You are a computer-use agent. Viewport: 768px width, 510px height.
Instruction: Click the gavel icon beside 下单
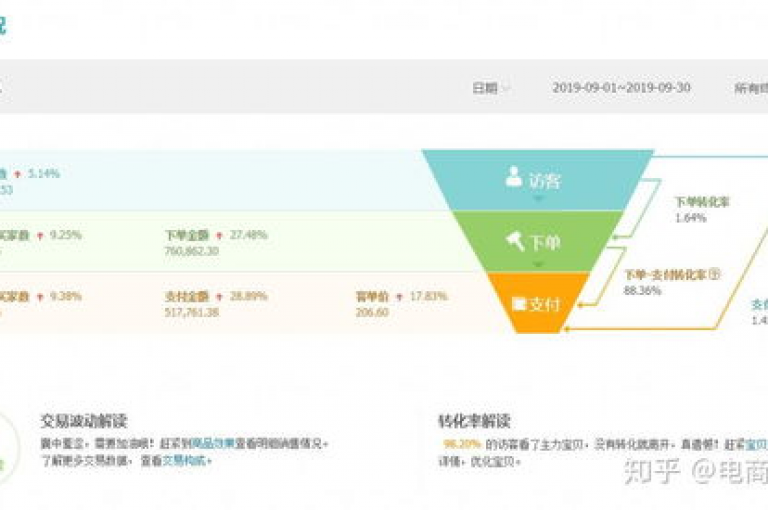point(515,240)
